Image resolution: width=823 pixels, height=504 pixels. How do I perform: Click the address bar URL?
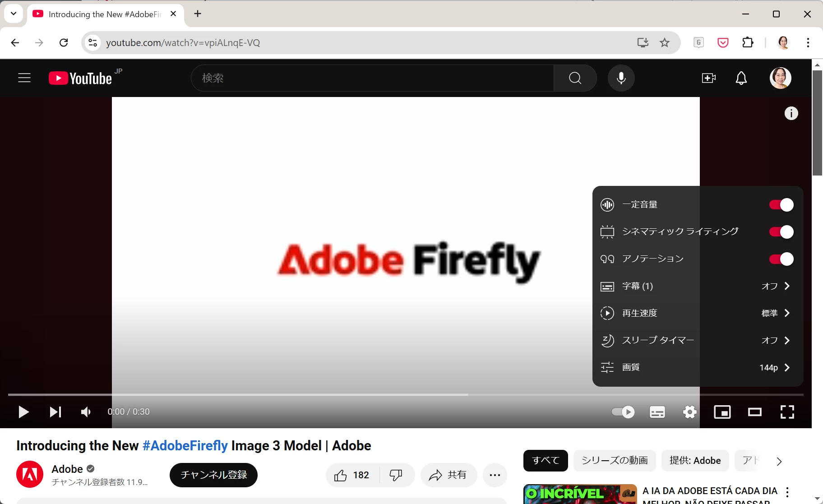pyautogui.click(x=183, y=43)
